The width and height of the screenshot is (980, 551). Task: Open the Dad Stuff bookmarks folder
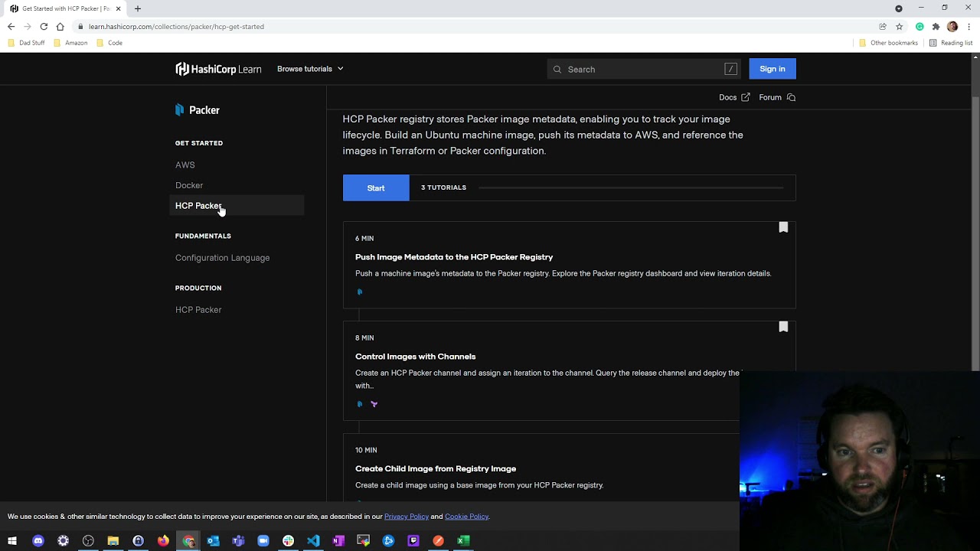click(x=26, y=43)
